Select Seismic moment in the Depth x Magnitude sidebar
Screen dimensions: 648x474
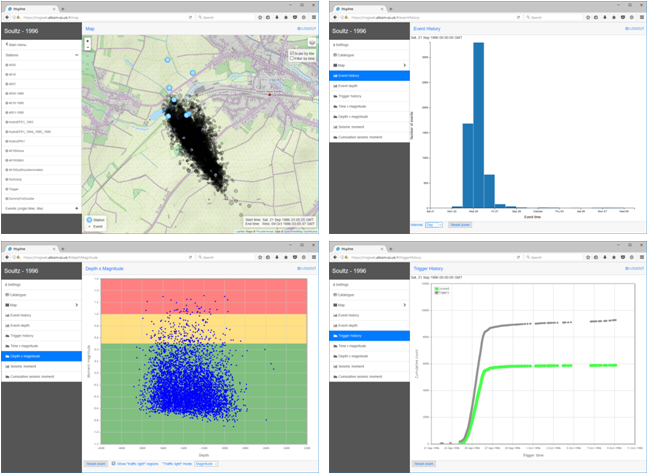(41, 367)
